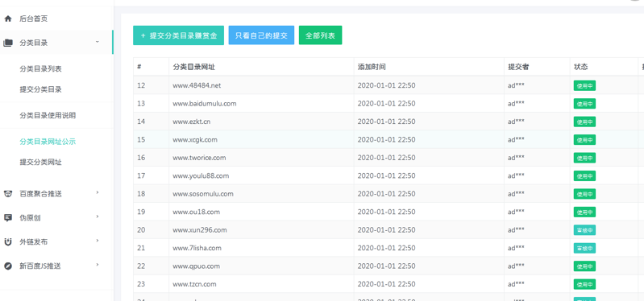Click the chat icon beside 伪原创
644x301 pixels.
click(x=8, y=218)
